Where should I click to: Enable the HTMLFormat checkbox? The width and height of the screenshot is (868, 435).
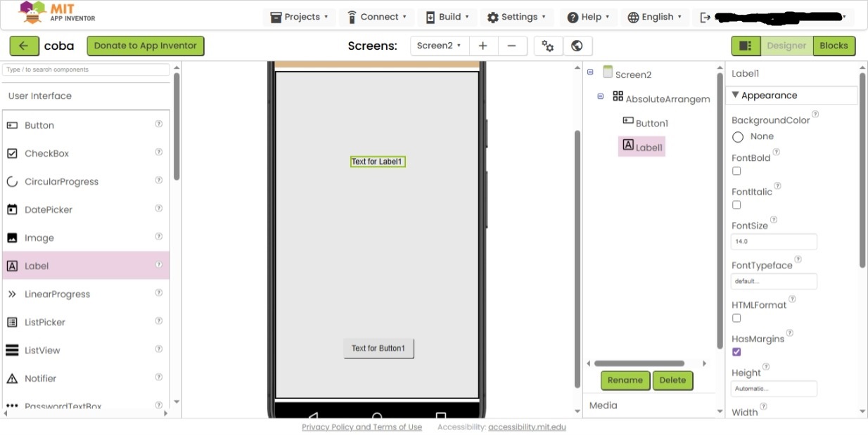pyautogui.click(x=736, y=318)
